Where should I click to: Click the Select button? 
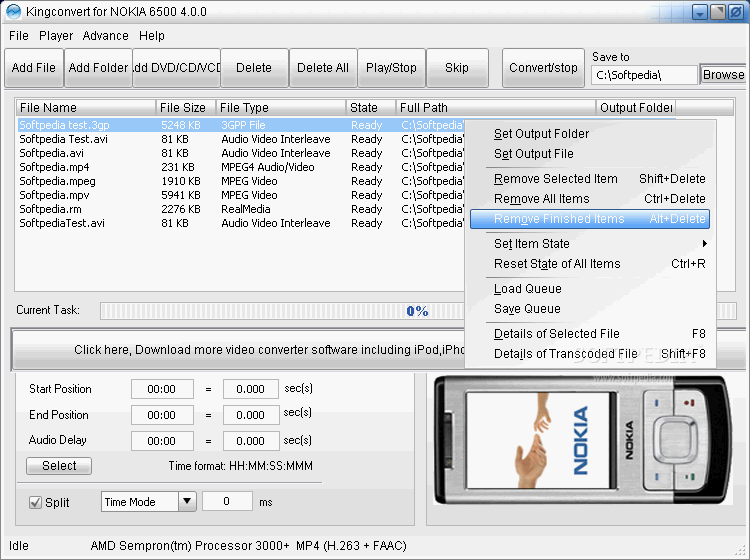click(59, 466)
